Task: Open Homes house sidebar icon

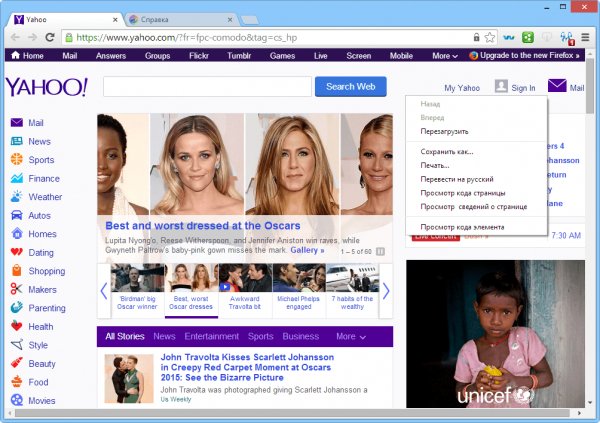Action: (x=16, y=233)
